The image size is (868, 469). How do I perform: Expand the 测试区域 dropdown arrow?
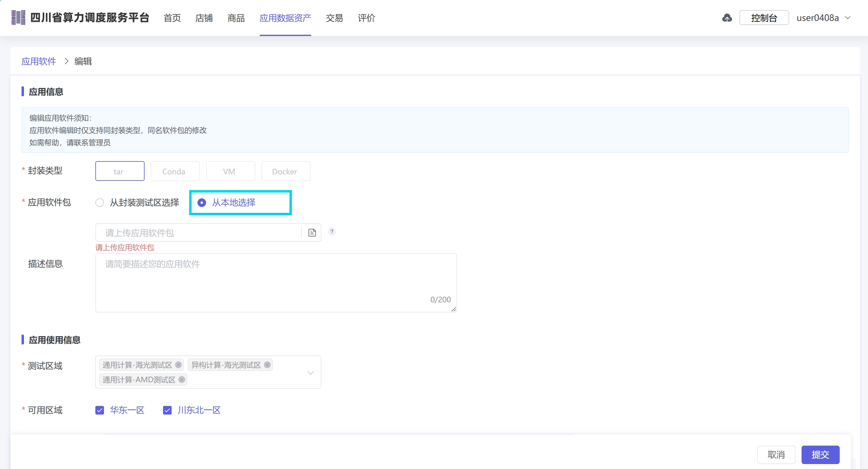pyautogui.click(x=311, y=373)
